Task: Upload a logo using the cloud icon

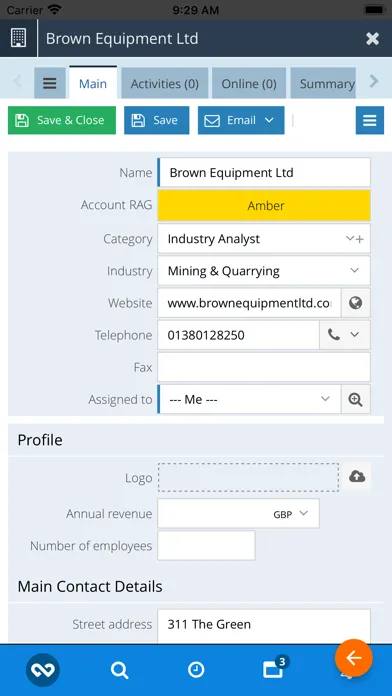Action: coord(357,477)
